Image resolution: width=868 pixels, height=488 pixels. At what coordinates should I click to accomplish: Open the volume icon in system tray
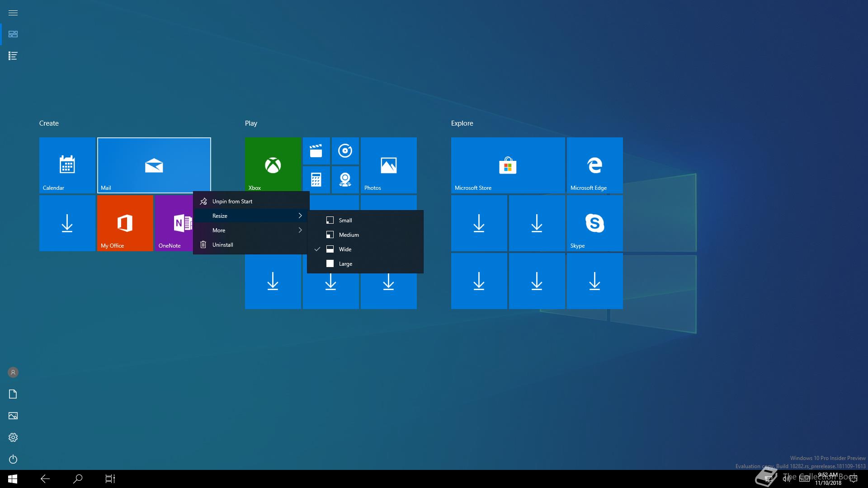coord(787,479)
